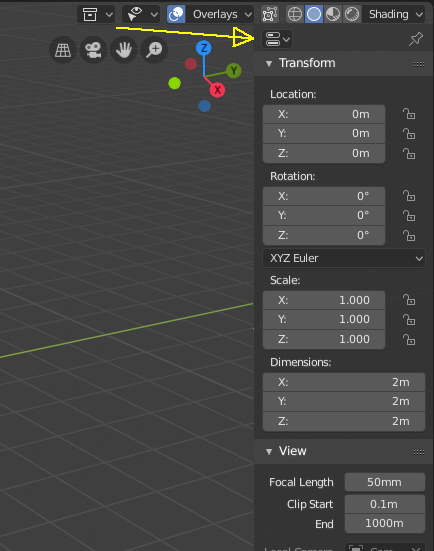
Task: Click the red X axis gizmo
Action: 218,90
